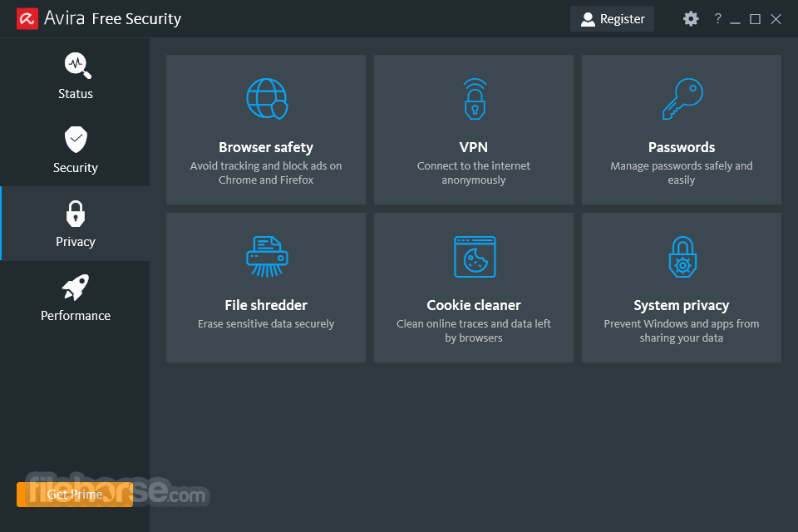Maximize the Avira window
The image size is (798, 532).
tap(756, 19)
